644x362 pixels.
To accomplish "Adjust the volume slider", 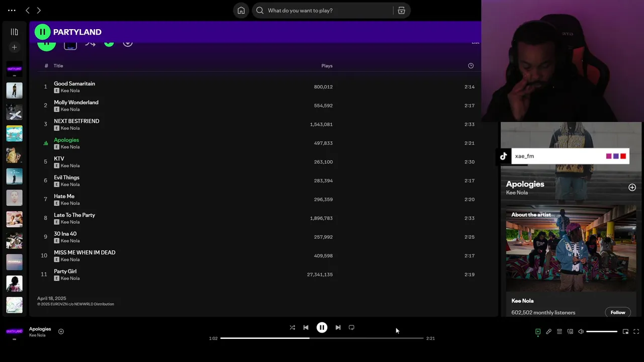I will 602,332.
